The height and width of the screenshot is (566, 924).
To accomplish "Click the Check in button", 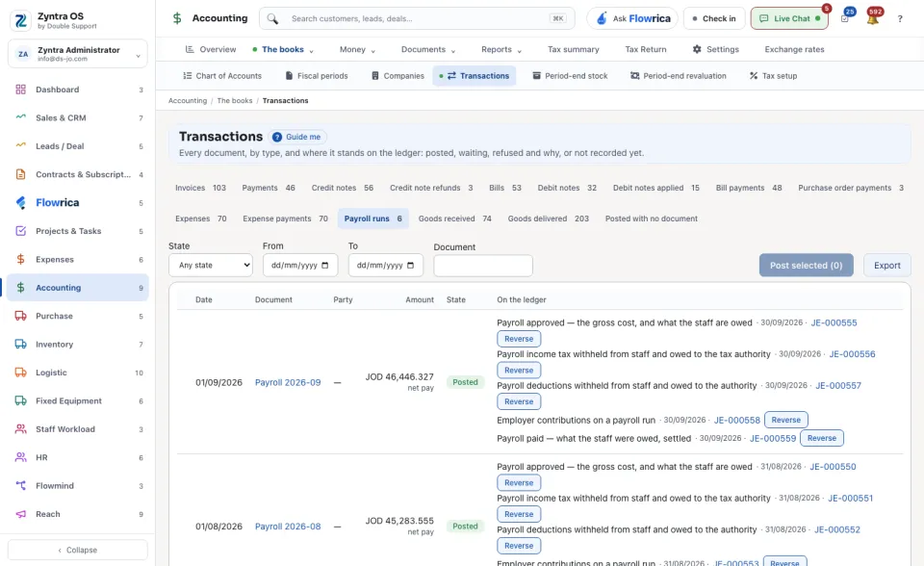I will [713, 19].
